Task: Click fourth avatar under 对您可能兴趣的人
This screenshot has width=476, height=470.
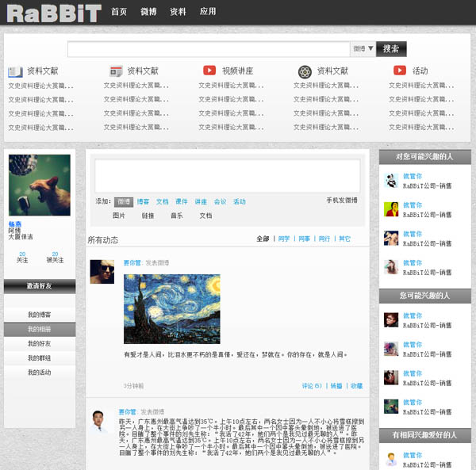Action: [x=391, y=267]
